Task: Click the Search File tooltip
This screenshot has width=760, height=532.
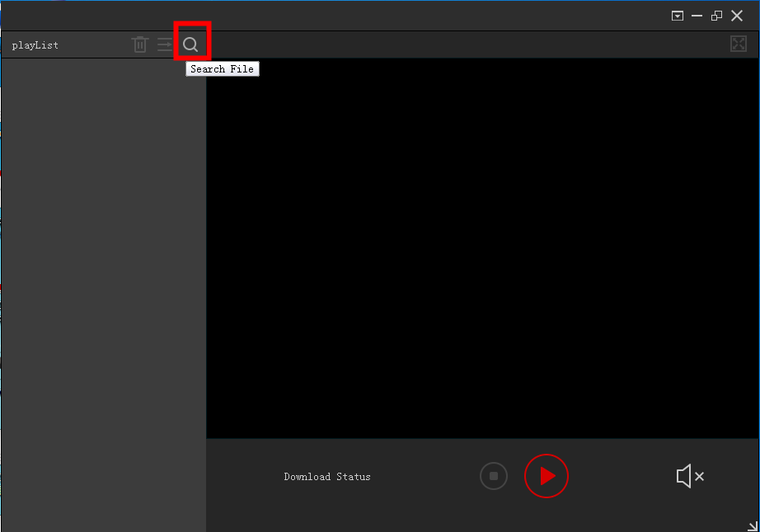Action: coord(222,69)
